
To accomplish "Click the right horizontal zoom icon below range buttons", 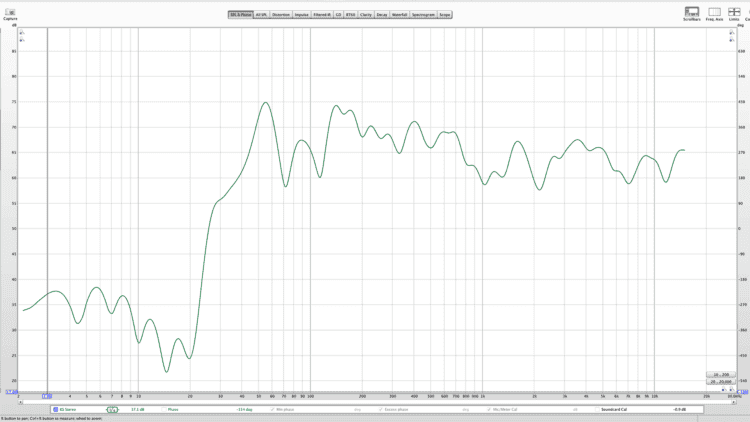I will click(731, 389).
